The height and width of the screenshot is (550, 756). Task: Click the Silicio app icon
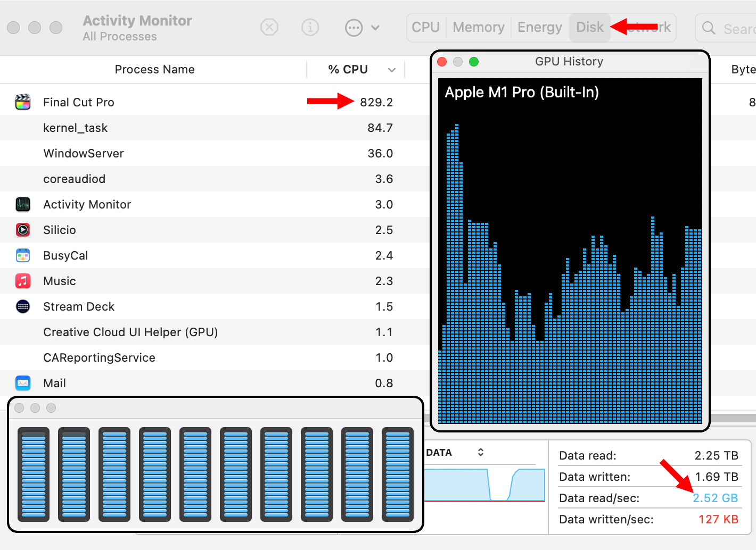(x=23, y=230)
